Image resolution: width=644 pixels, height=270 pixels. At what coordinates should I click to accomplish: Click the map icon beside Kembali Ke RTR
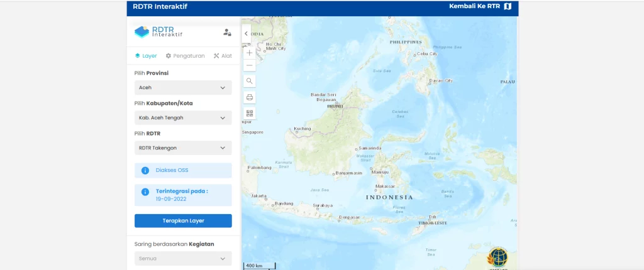[x=508, y=7]
